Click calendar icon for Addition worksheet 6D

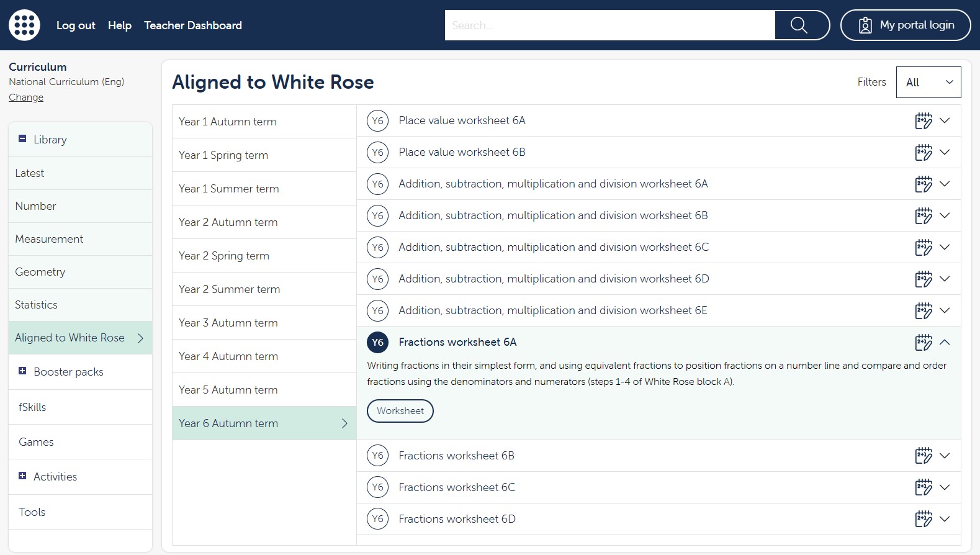[924, 279]
